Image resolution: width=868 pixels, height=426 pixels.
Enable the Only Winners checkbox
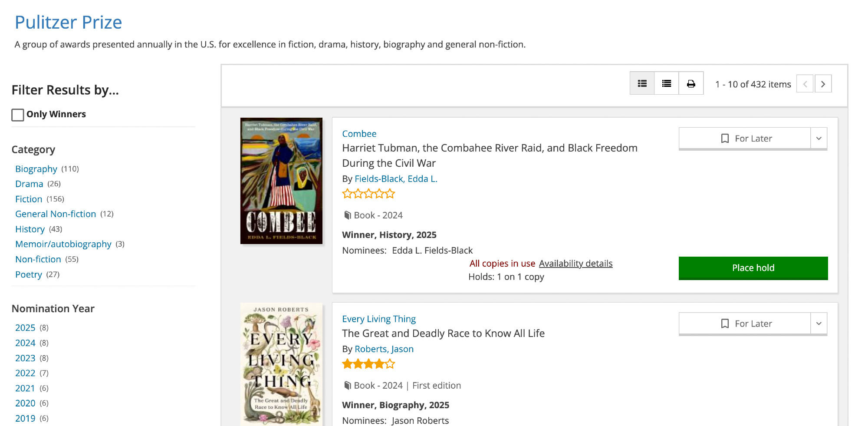(x=18, y=115)
